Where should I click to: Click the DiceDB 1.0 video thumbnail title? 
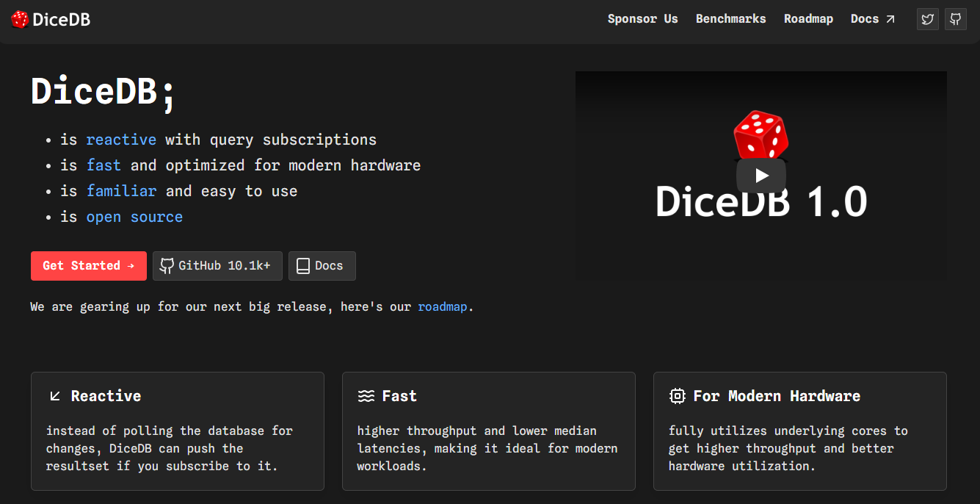[x=761, y=201]
